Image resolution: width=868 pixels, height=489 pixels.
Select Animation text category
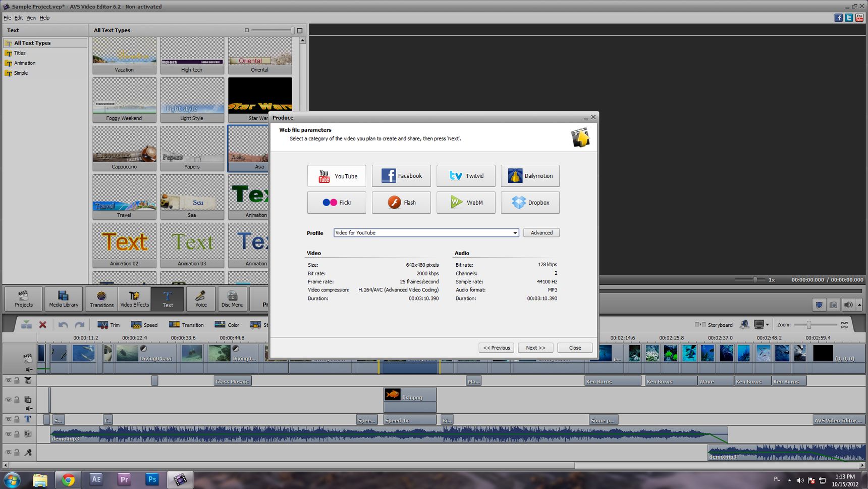(x=25, y=63)
